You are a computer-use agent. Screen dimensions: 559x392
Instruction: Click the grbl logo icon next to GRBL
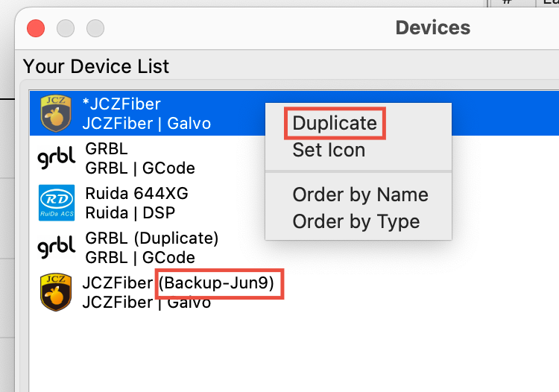coord(57,157)
